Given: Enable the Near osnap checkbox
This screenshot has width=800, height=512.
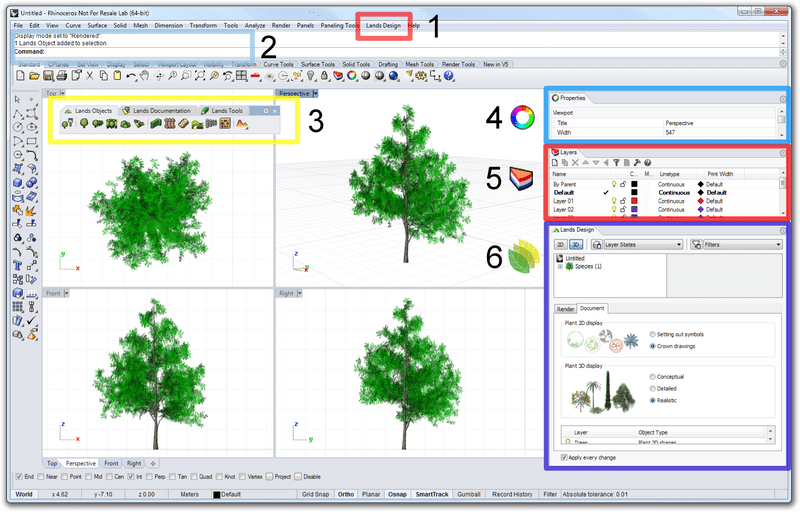Looking at the screenshot, I should [40, 477].
